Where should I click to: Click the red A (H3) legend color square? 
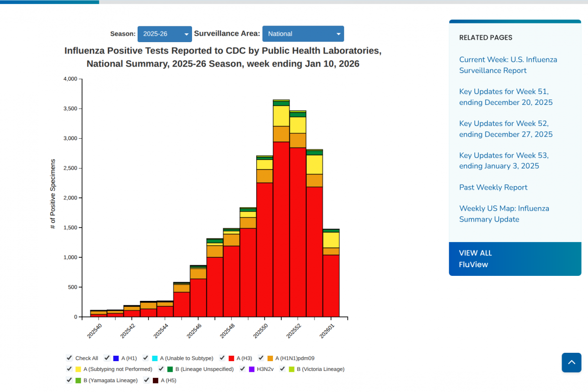pyautogui.click(x=231, y=358)
